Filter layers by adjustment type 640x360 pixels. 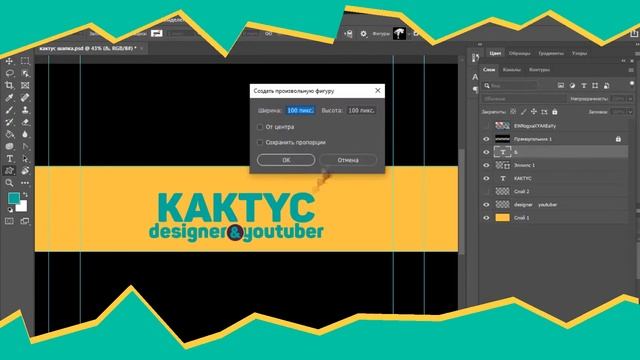[572, 85]
